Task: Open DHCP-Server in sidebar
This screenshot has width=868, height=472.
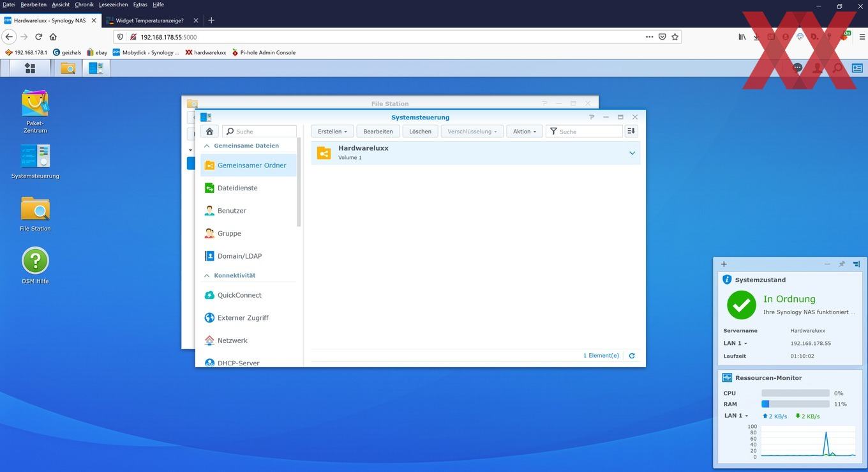Action: pos(248,362)
